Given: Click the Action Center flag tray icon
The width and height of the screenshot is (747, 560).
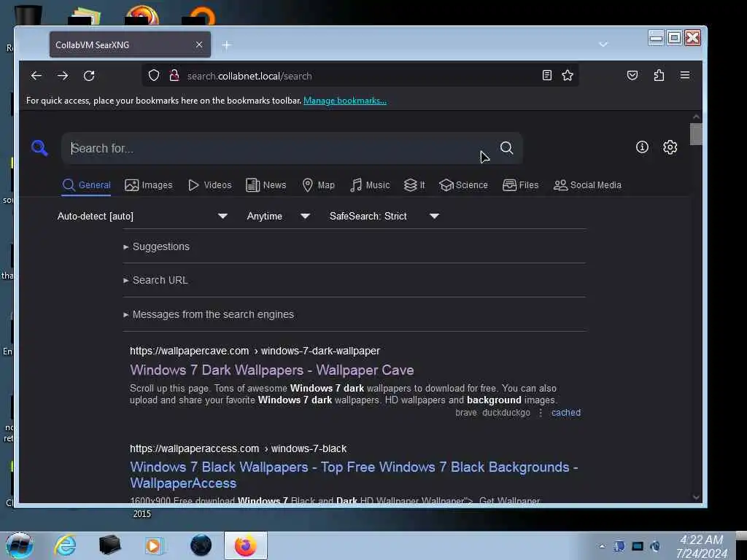Looking at the screenshot, I should [619, 547].
